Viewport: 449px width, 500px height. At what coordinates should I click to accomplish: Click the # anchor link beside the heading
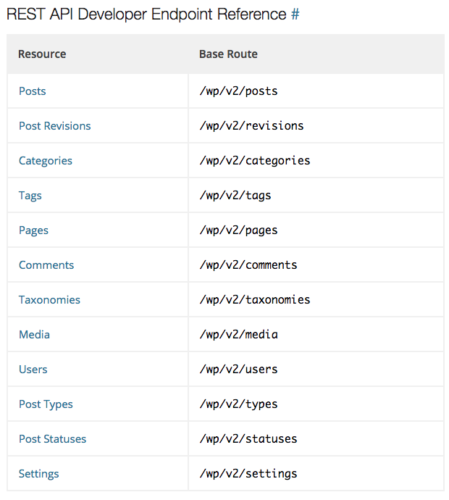coord(295,15)
